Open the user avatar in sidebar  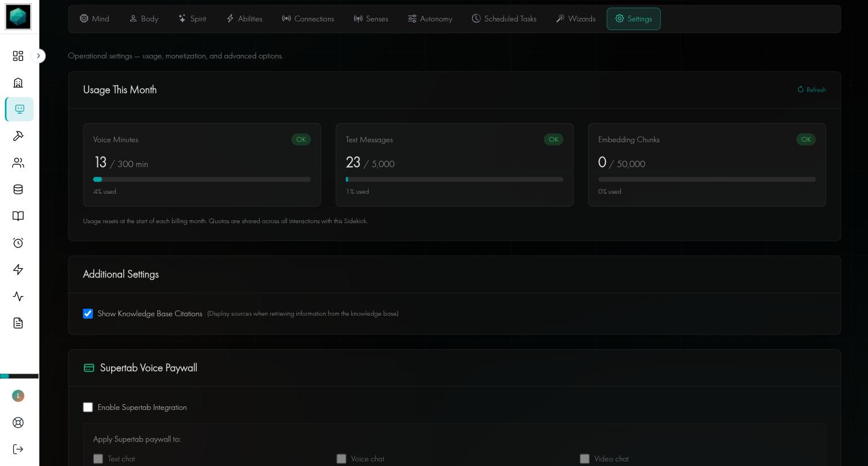(x=18, y=395)
